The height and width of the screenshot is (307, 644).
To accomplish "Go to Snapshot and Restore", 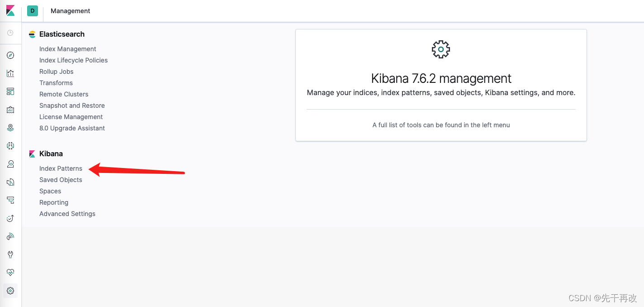I will coord(72,106).
